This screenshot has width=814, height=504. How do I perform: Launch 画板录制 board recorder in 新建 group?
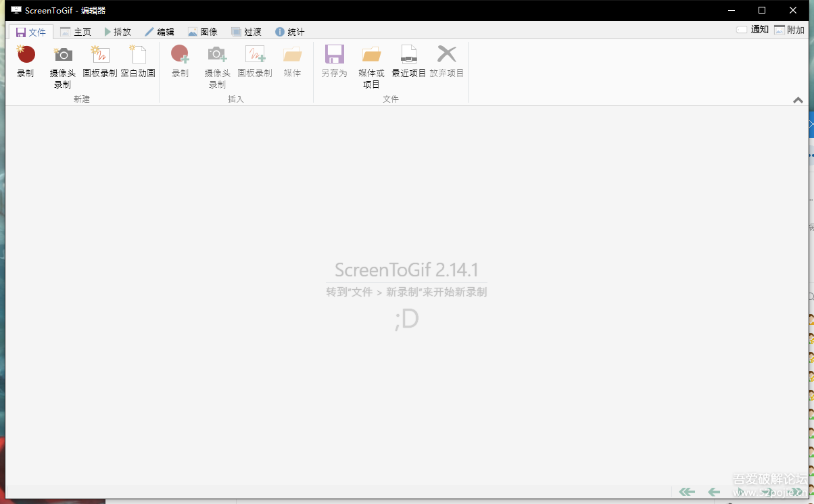(x=100, y=61)
